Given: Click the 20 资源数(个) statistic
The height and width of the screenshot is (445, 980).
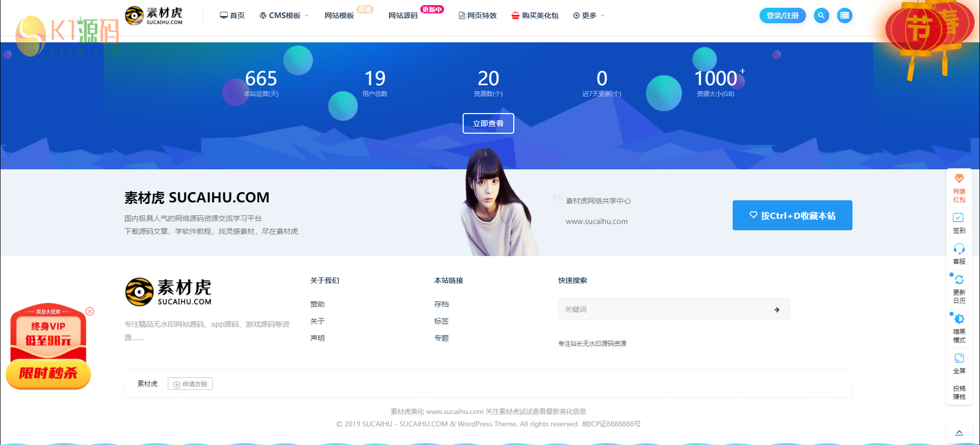Looking at the screenshot, I should click(x=488, y=83).
